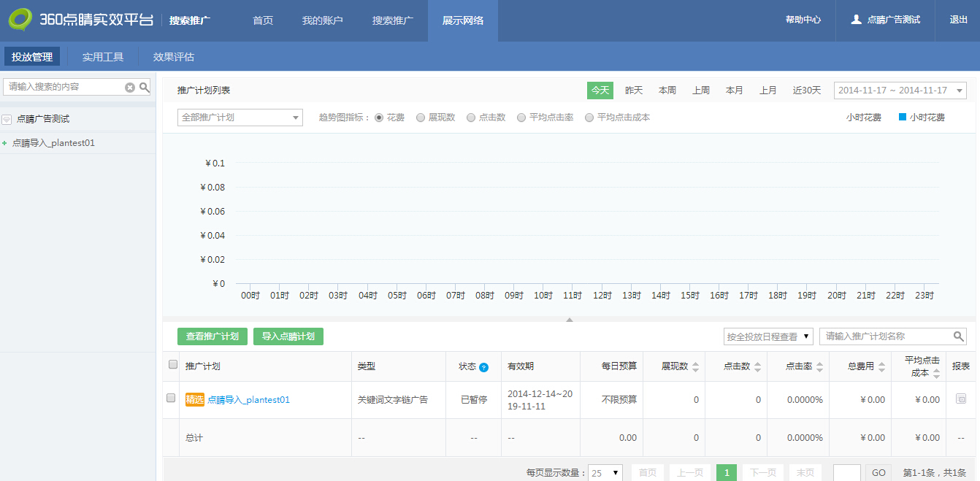Sort by 总费用 column arrows
This screenshot has height=481, width=980.
pyautogui.click(x=881, y=366)
